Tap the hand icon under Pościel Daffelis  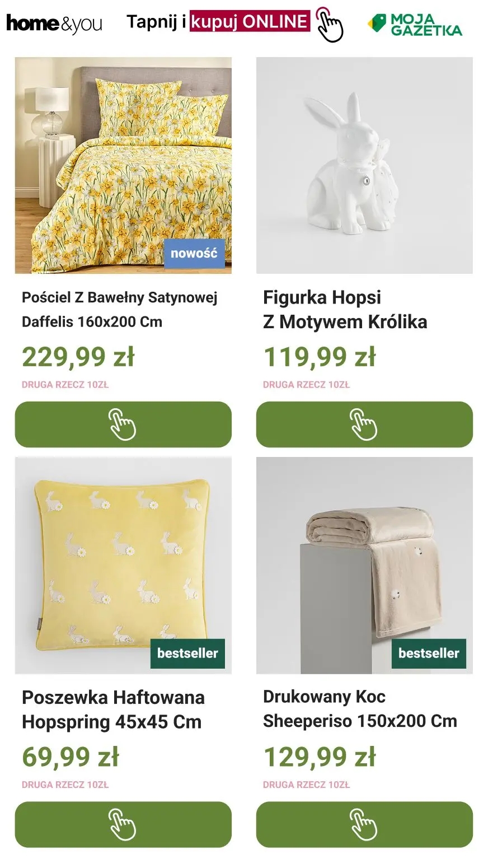click(123, 424)
